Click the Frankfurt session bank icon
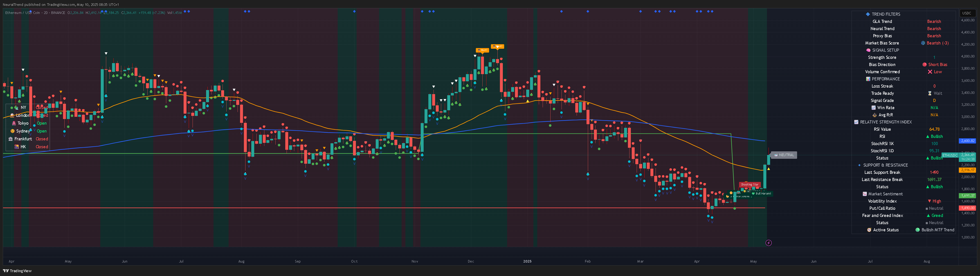Viewport: 980px width, 276px height. click(x=10, y=139)
